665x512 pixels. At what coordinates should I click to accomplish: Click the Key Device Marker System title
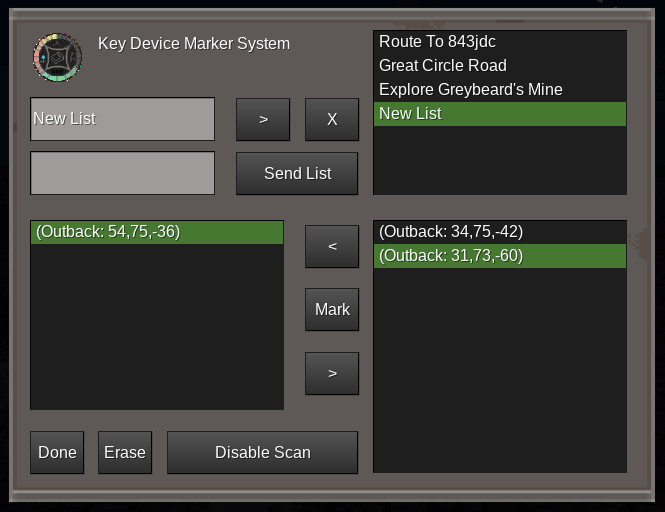194,44
